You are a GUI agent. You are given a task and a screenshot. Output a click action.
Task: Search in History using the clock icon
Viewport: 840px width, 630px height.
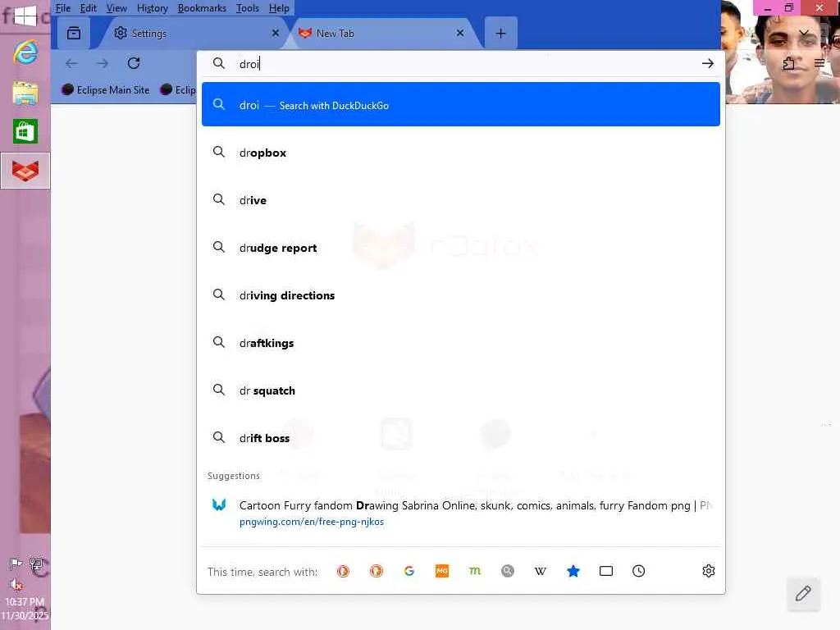click(638, 571)
